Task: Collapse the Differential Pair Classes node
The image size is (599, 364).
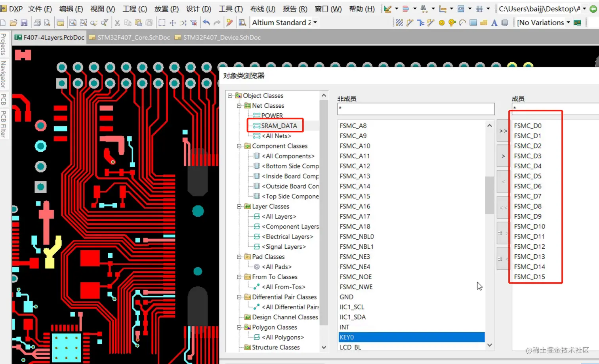Action: pos(239,297)
